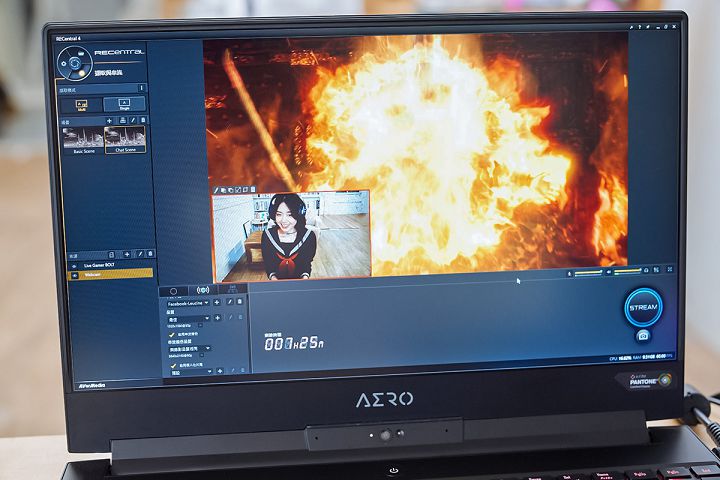Open the bottom preset dropdown
The image size is (720, 480).
coord(191,372)
